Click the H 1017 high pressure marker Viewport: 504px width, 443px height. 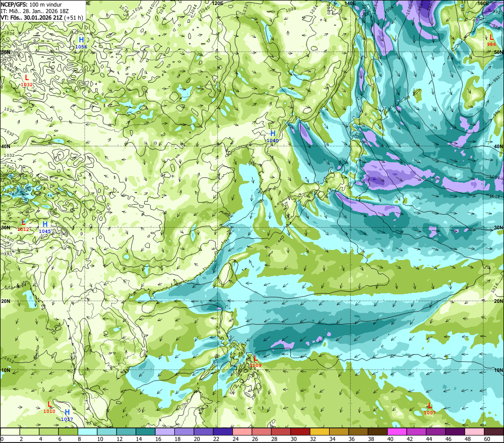(x=67, y=415)
